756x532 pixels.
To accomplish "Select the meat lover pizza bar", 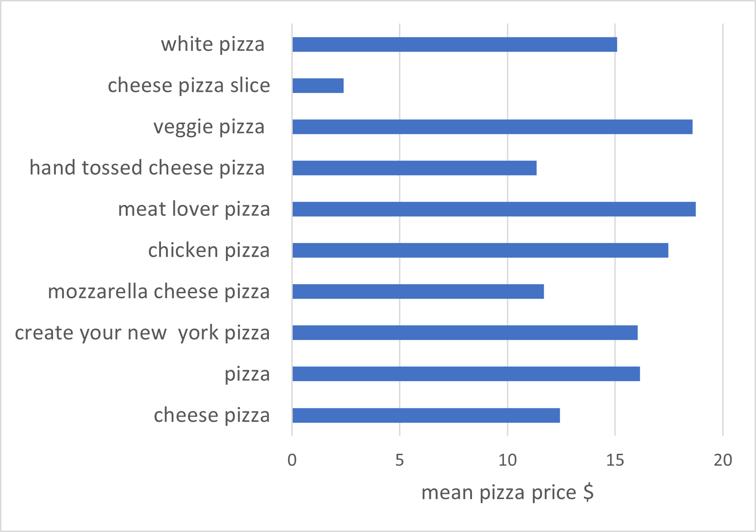I will click(x=494, y=209).
